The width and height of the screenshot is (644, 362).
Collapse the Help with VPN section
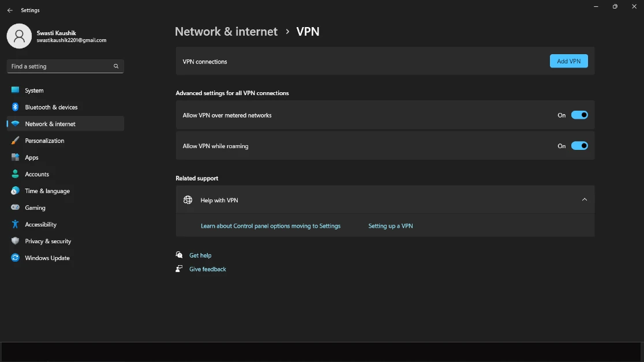pyautogui.click(x=584, y=200)
